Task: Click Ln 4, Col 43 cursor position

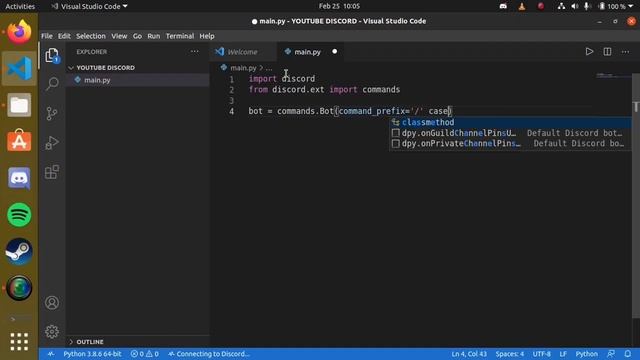Action: [469, 354]
